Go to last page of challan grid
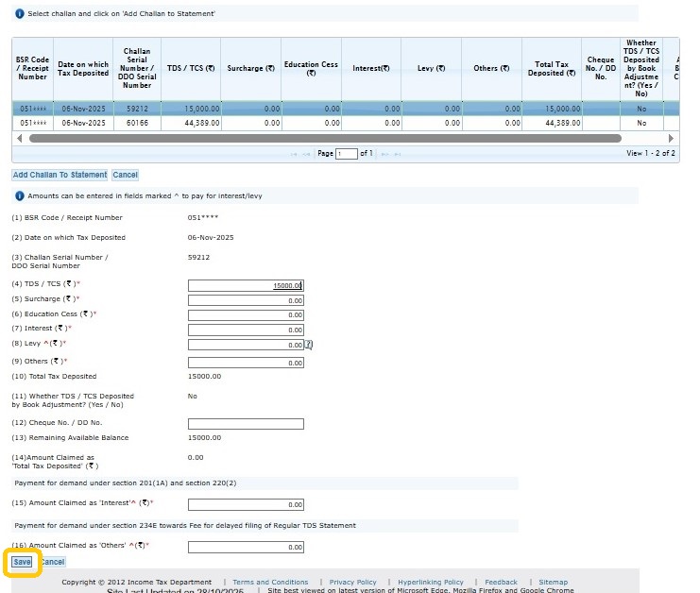 (396, 153)
